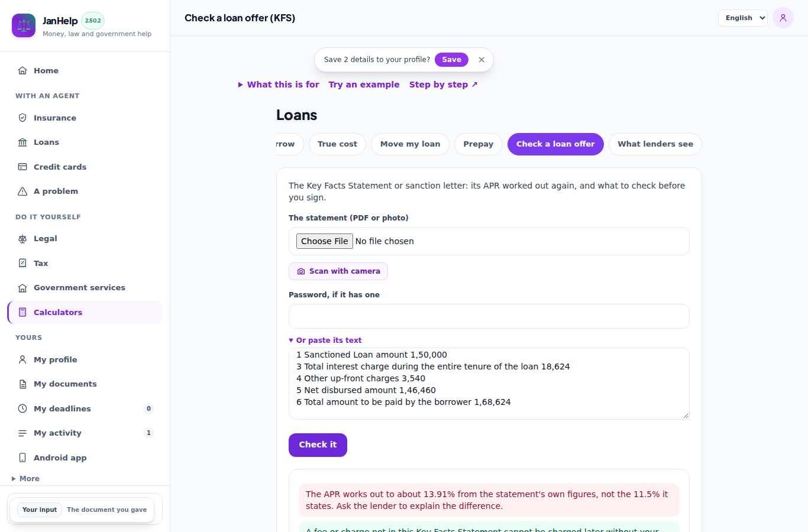Viewport: 808px width, 532px height.
Task: Expand the More section in sidebar
Action: (26, 478)
